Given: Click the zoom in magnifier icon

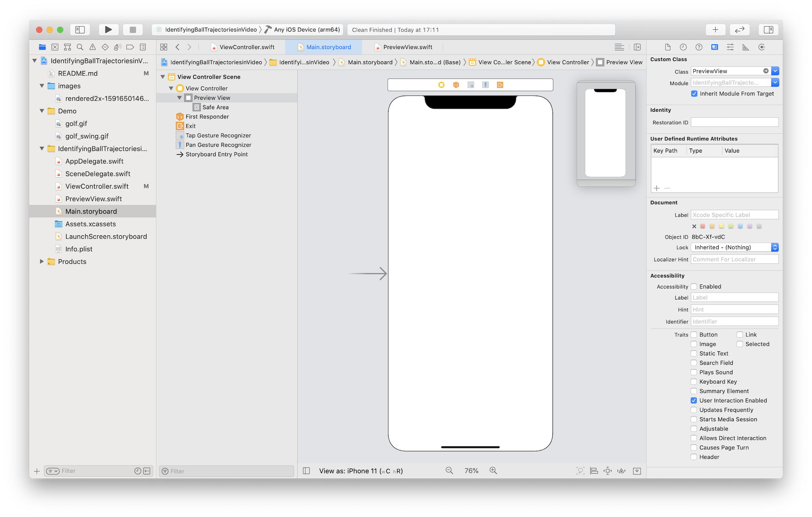Looking at the screenshot, I should pyautogui.click(x=493, y=470).
